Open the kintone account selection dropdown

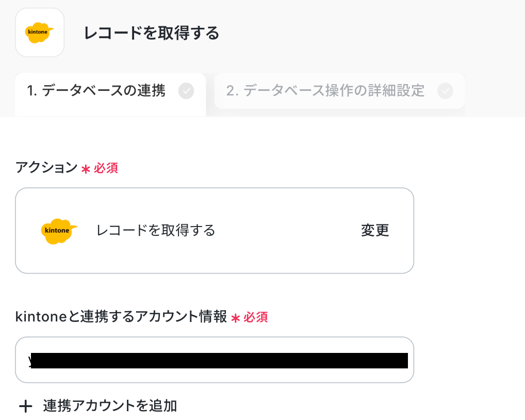214,360
